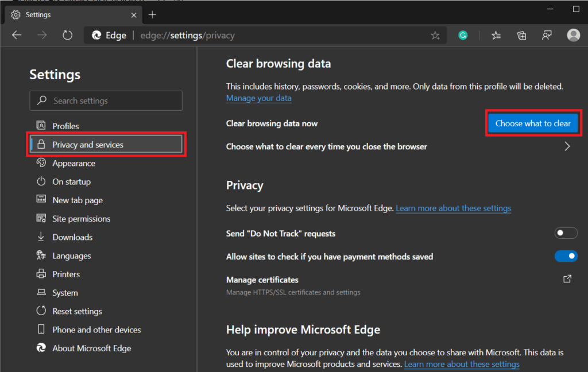Add page to favorites with star icon
This screenshot has height=372, width=588.
pyautogui.click(x=435, y=36)
